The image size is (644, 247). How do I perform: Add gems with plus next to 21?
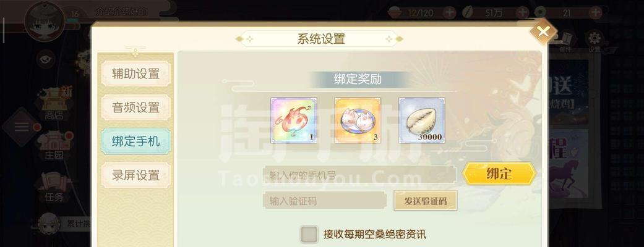point(595,13)
